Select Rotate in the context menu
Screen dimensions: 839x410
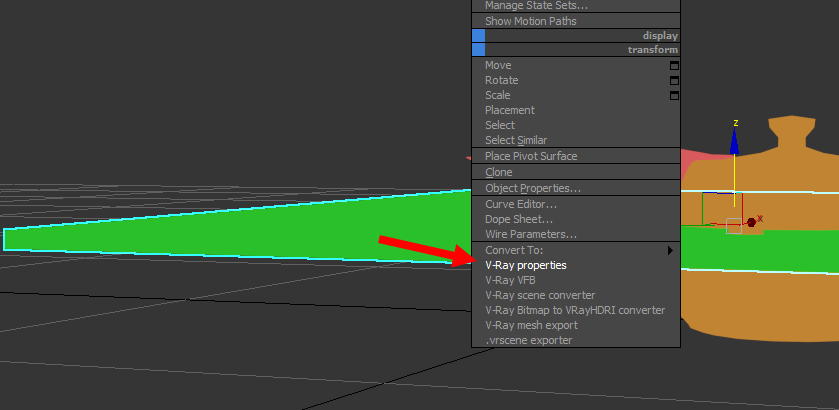576,80
